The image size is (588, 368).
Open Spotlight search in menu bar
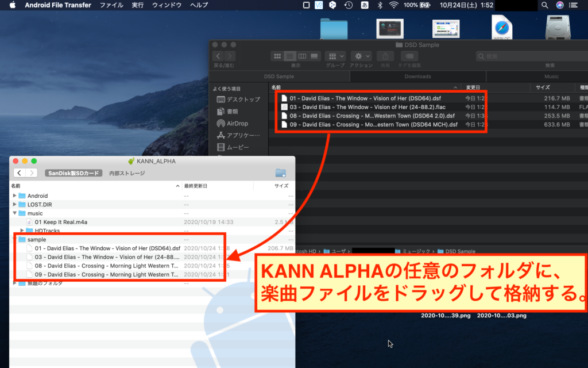545,5
